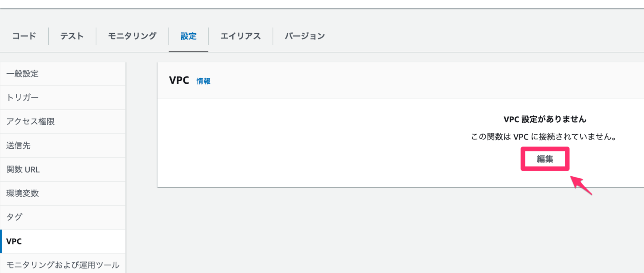Open the 情報 link beside VPC heading
This screenshot has width=644, height=273.
pos(204,81)
